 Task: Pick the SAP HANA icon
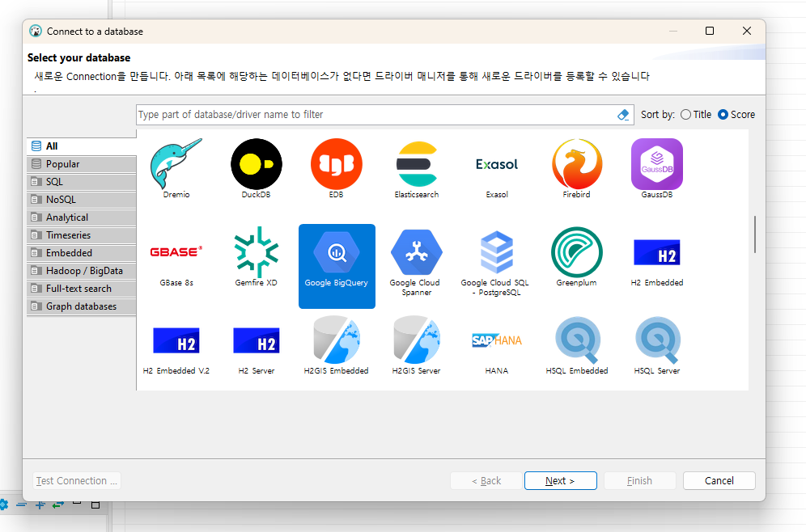click(x=497, y=340)
